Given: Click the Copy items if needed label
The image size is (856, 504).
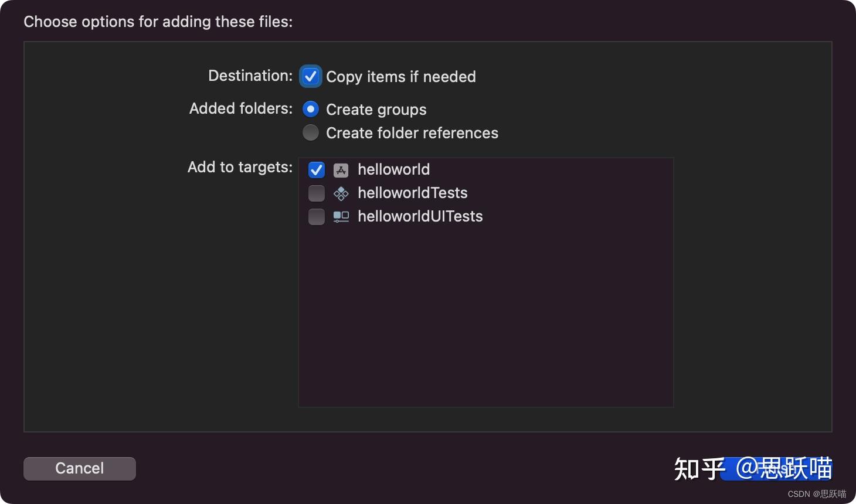Looking at the screenshot, I should (x=401, y=77).
